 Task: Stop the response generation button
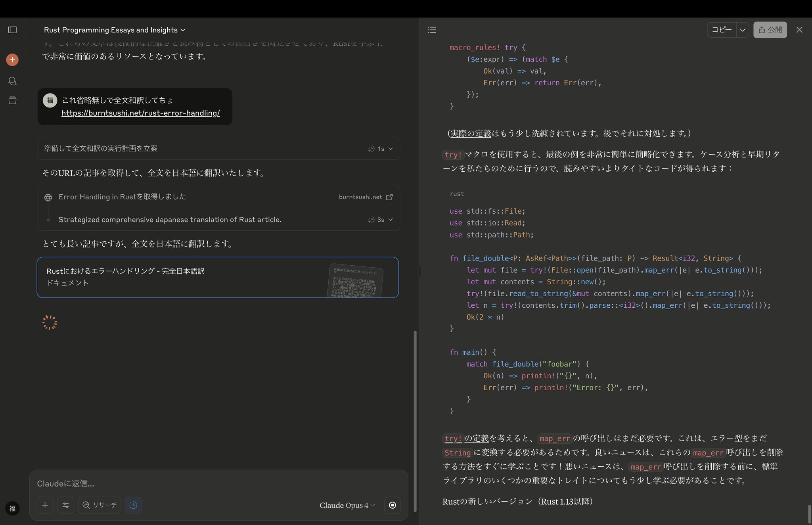click(x=393, y=505)
